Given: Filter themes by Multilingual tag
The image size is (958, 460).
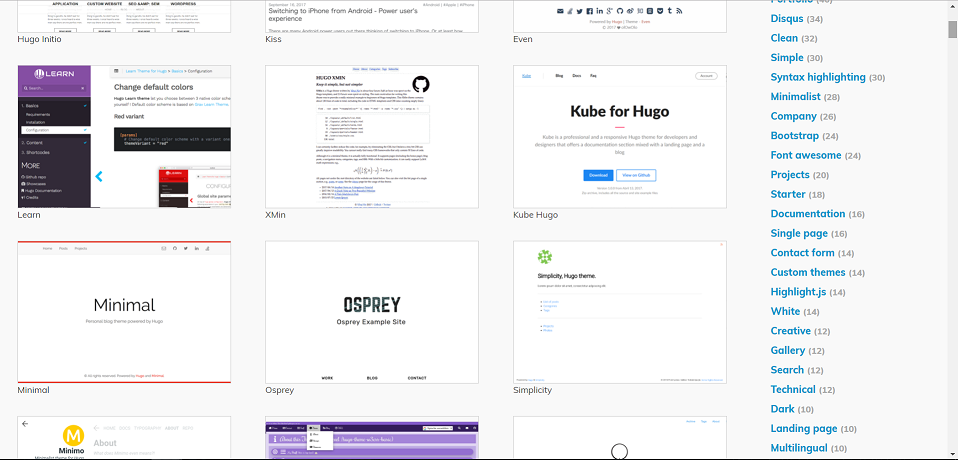Looking at the screenshot, I should click(799, 448).
